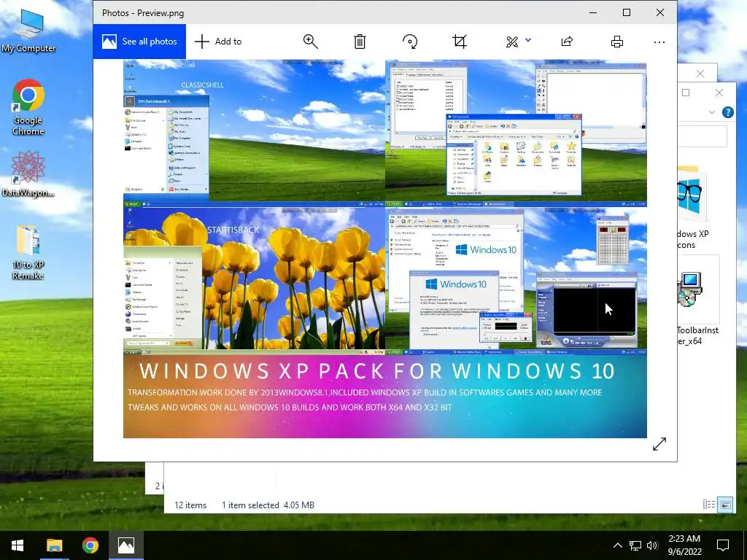Viewport: 747px width, 560px height.
Task: Zoom in with the magnifier icon
Action: (311, 42)
